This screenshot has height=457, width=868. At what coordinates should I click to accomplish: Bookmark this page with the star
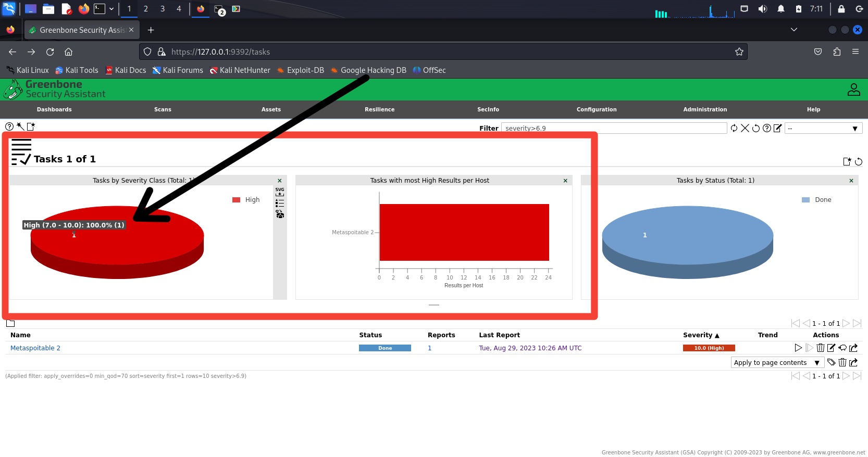click(739, 52)
